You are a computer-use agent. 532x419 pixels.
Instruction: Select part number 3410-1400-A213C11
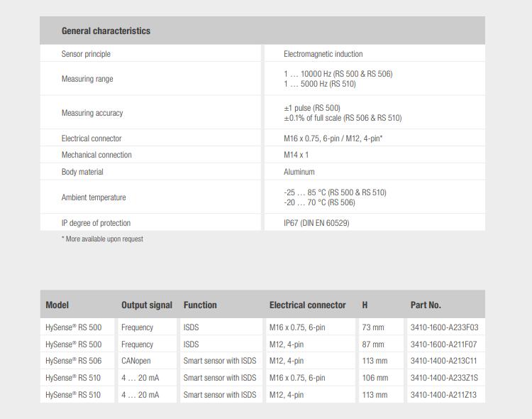click(443, 361)
